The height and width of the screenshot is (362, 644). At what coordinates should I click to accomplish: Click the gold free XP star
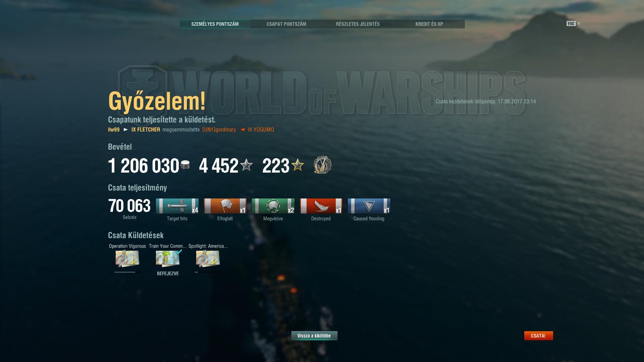[298, 165]
